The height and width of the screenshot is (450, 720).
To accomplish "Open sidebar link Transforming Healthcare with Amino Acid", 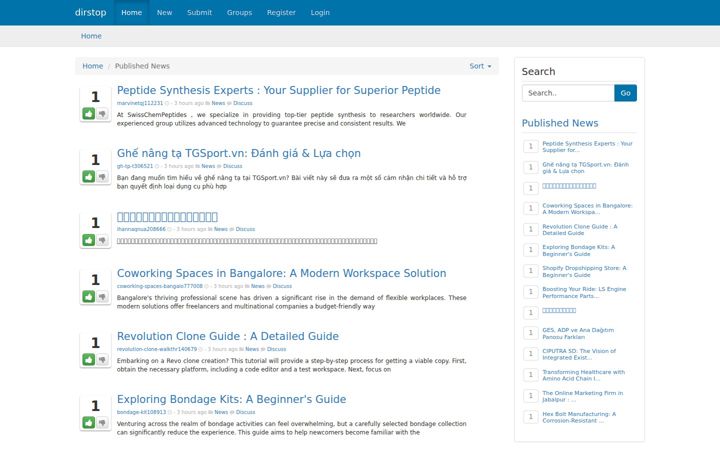I will pyautogui.click(x=584, y=375).
